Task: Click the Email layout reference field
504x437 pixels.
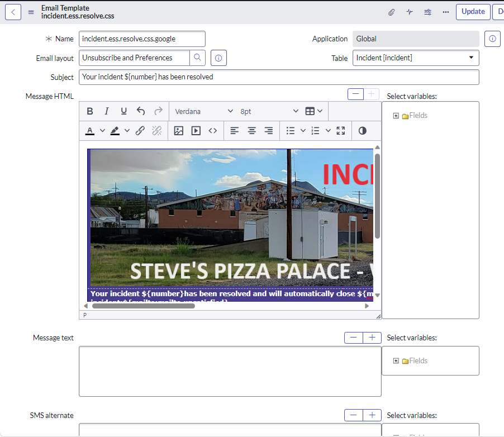Action: point(134,58)
